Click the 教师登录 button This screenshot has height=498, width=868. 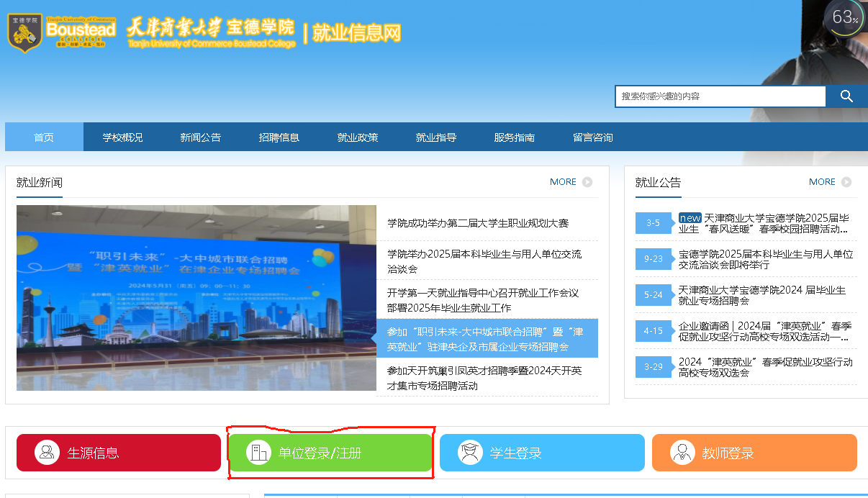click(x=754, y=453)
